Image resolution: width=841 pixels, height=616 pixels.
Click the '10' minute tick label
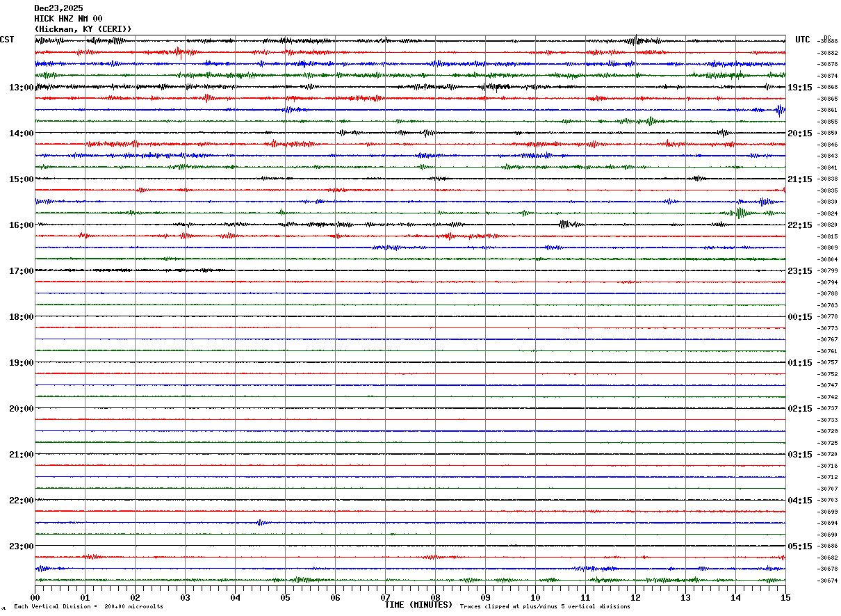pos(535,597)
